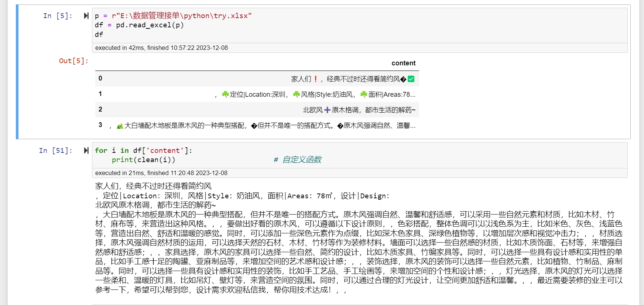Click row index 0 in the dataframe

tap(100, 78)
